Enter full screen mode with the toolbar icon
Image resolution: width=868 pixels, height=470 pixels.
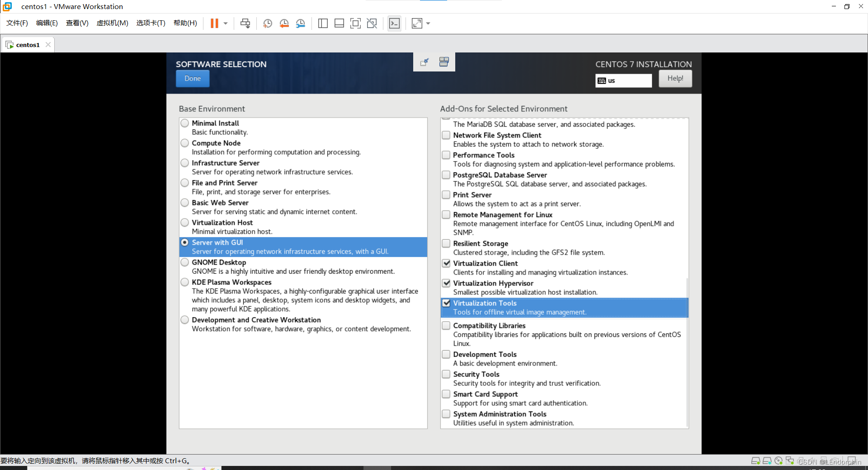pyautogui.click(x=356, y=23)
